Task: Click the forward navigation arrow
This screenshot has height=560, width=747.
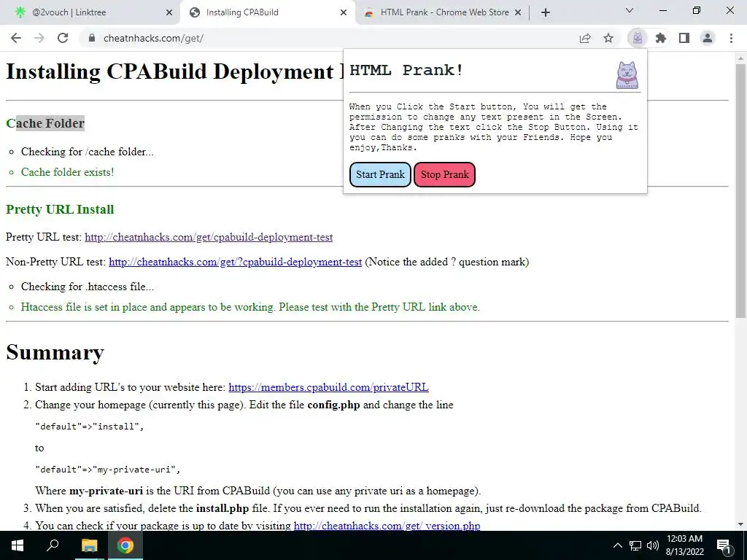Action: tap(39, 38)
